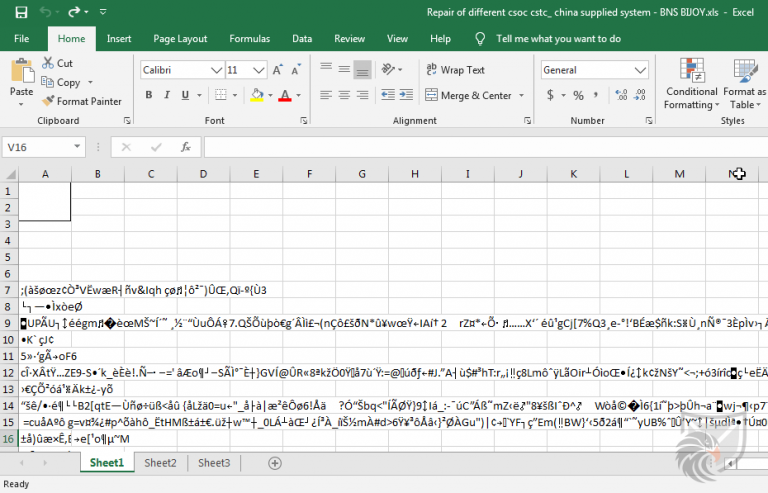
Task: Click Decrease Font Size icon
Action: point(296,70)
